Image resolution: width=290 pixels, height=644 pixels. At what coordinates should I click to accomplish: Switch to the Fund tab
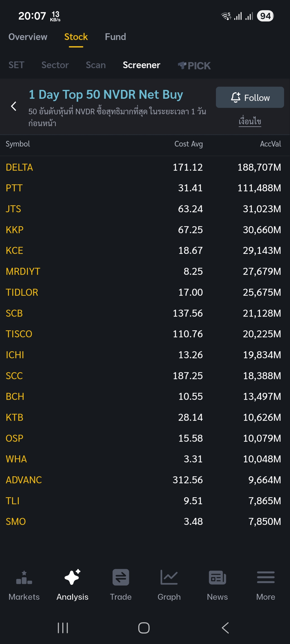tap(115, 37)
